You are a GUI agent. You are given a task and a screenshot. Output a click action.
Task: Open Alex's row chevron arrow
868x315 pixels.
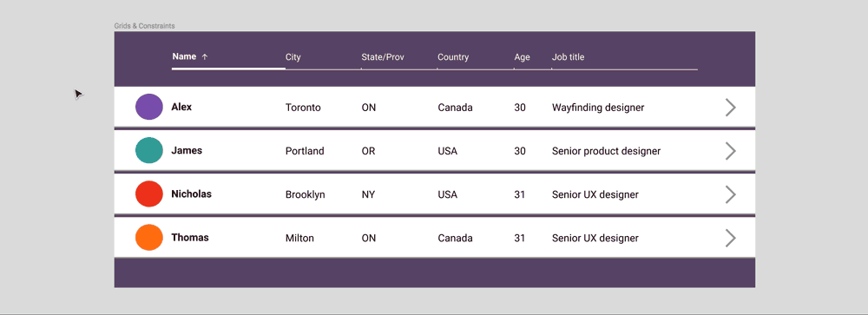click(x=731, y=108)
